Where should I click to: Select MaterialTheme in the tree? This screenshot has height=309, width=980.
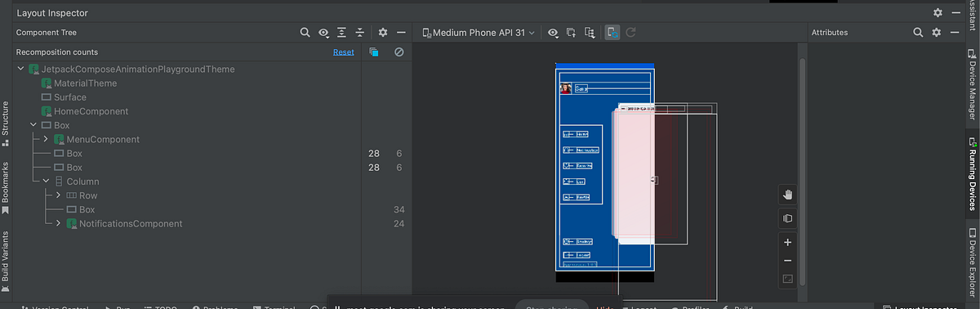click(85, 83)
